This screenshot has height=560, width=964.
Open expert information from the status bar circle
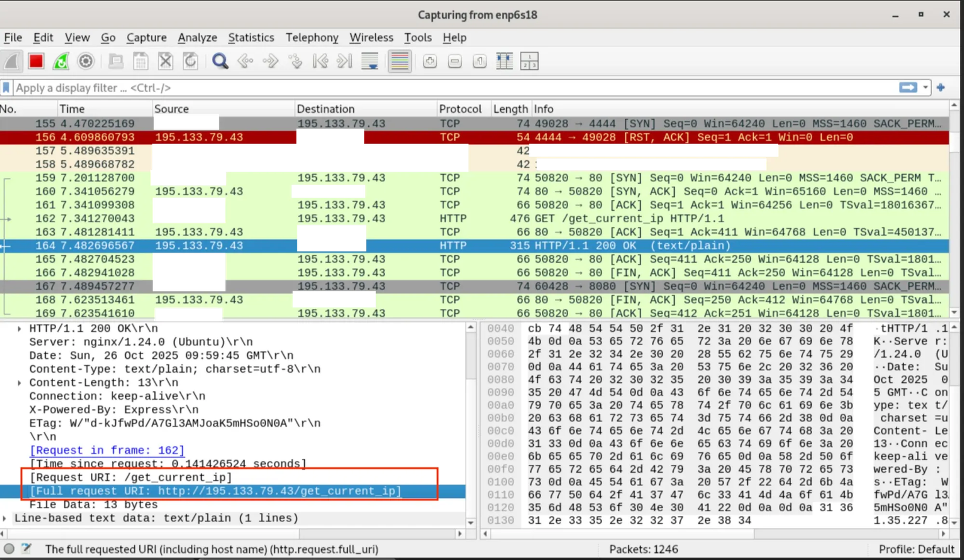pos(9,549)
